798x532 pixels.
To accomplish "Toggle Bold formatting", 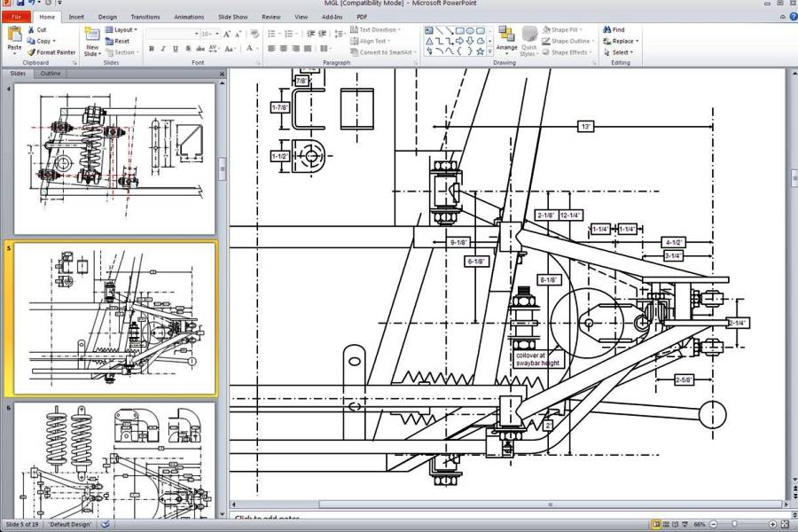I will (152, 49).
